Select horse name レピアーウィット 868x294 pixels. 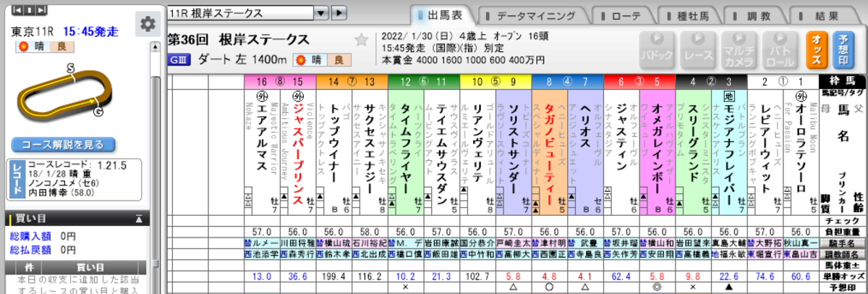coord(765,147)
